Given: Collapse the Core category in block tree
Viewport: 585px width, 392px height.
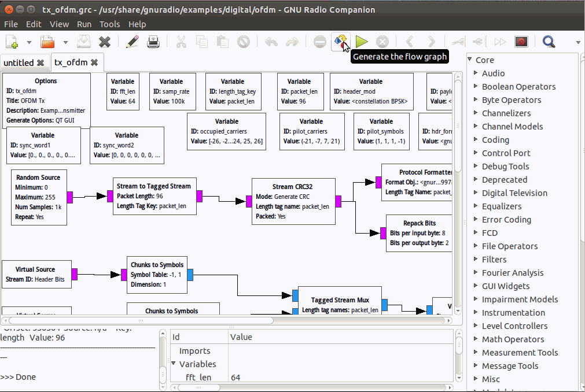Looking at the screenshot, I should click(470, 60).
